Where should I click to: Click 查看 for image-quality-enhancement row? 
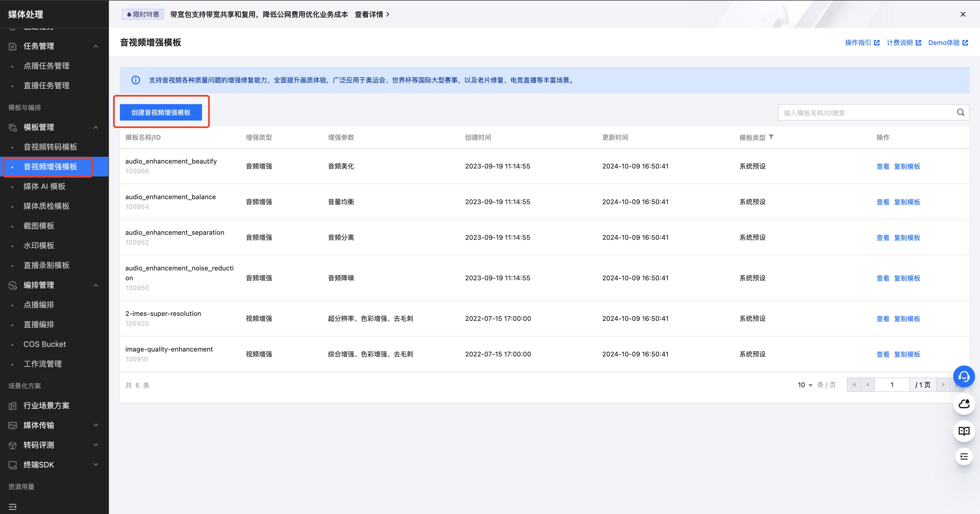(x=883, y=355)
